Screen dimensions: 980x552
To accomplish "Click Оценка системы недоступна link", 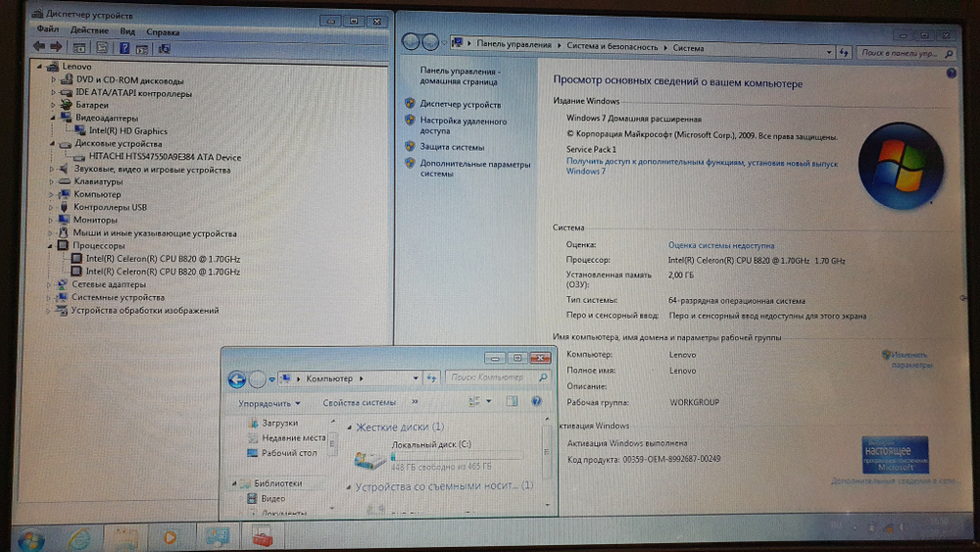I will 721,245.
